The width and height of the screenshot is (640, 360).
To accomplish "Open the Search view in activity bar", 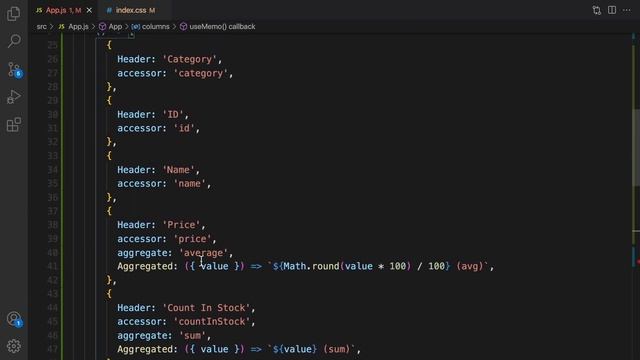I will pos(14,41).
